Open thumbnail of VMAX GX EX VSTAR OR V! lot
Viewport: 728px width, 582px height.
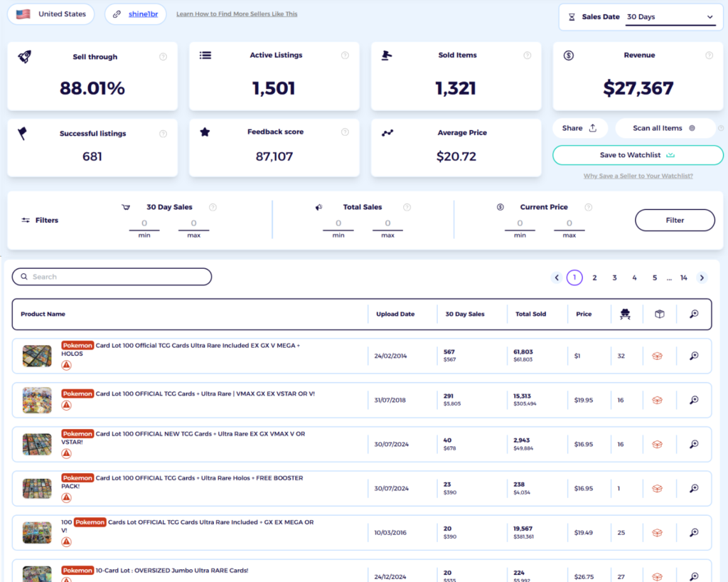(x=37, y=400)
